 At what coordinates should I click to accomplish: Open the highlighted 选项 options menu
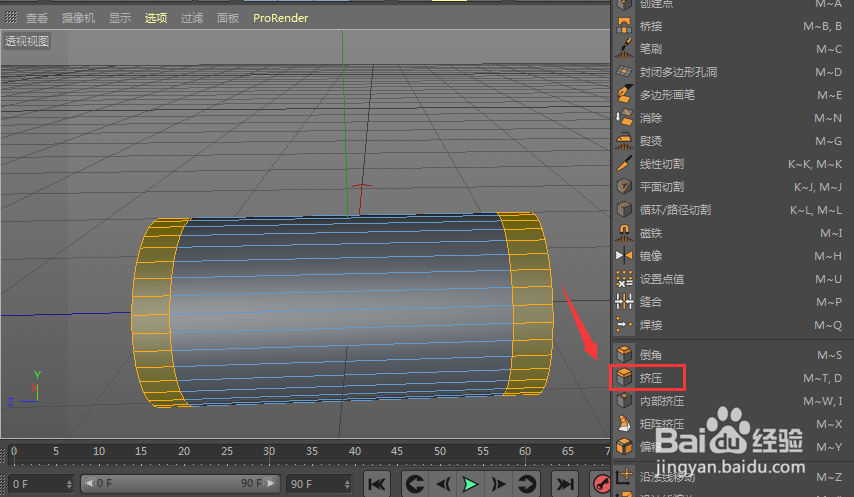point(156,18)
